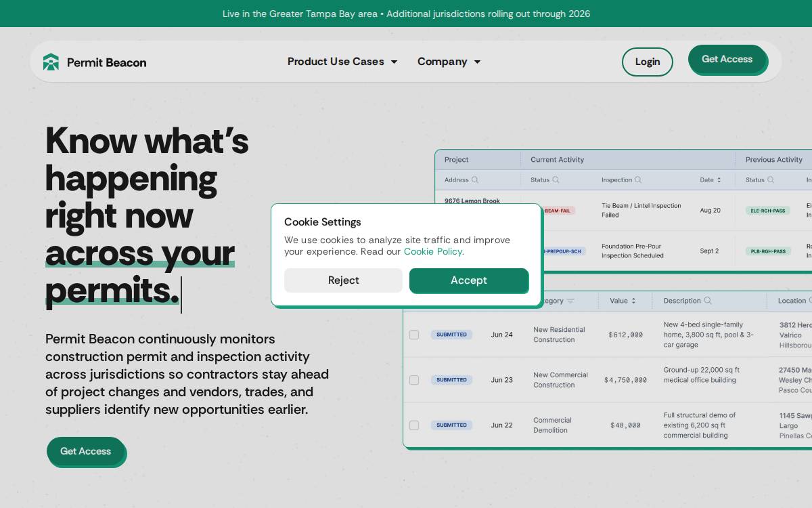Click New Commercial Construction category cell
812x508 pixels.
[x=560, y=380]
